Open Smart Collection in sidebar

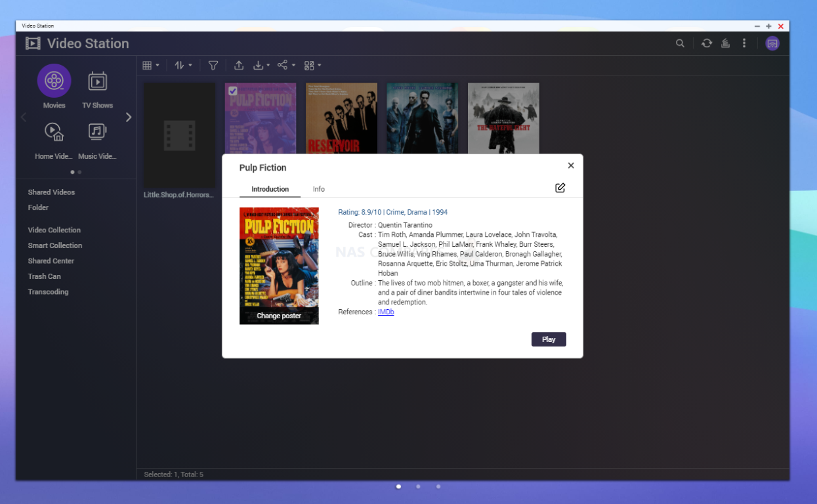coord(55,245)
